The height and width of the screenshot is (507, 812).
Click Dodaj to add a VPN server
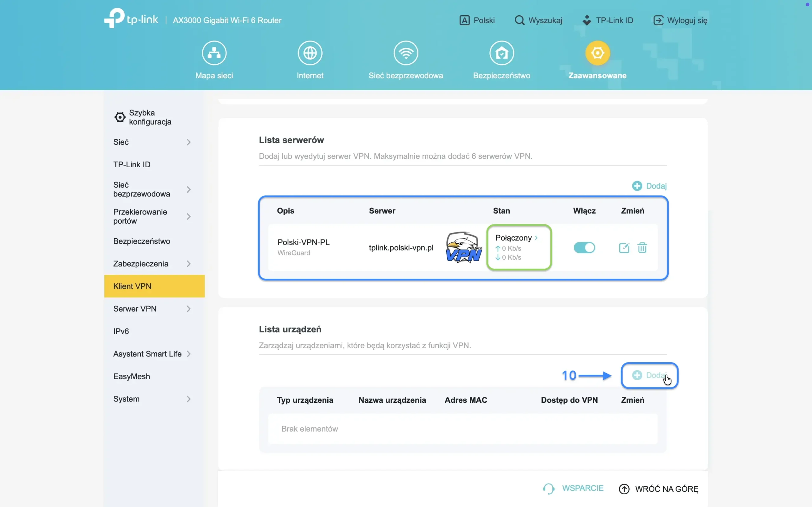pos(649,185)
